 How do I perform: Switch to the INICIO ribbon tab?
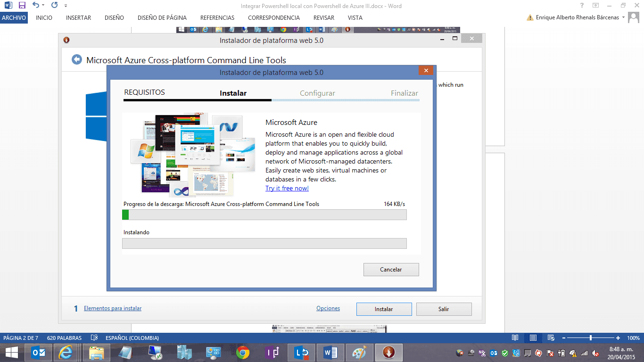(x=44, y=17)
